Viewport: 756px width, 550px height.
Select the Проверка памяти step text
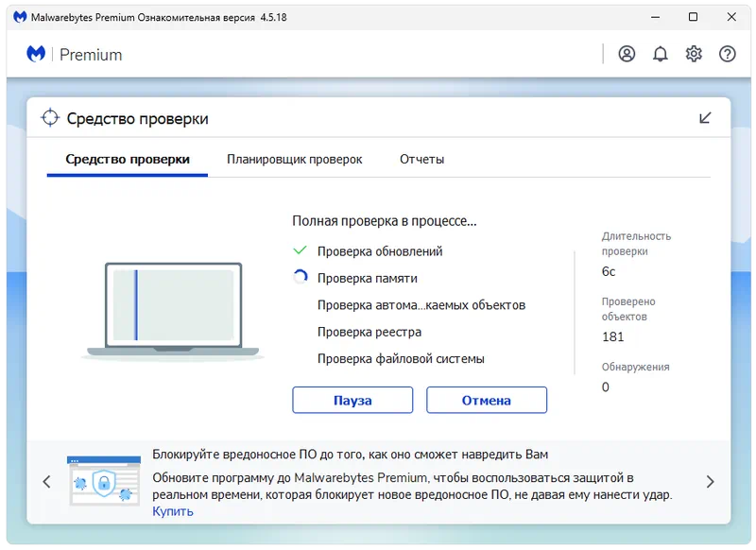[x=367, y=278]
